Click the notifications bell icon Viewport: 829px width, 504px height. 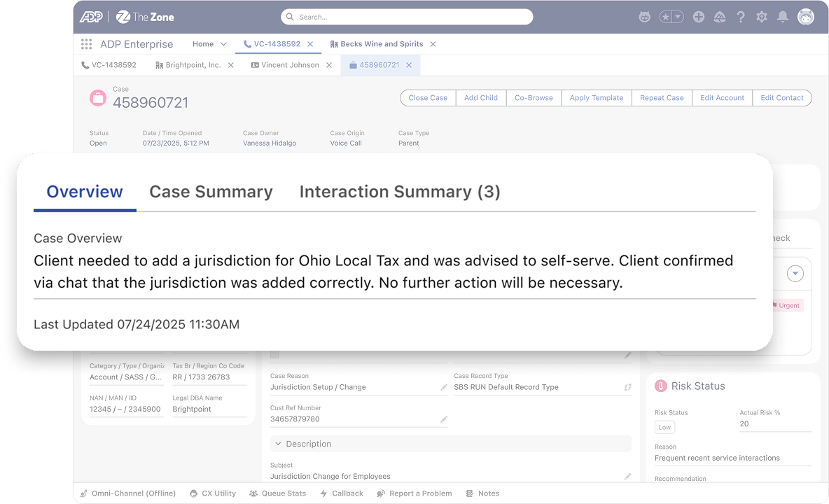coord(783,17)
